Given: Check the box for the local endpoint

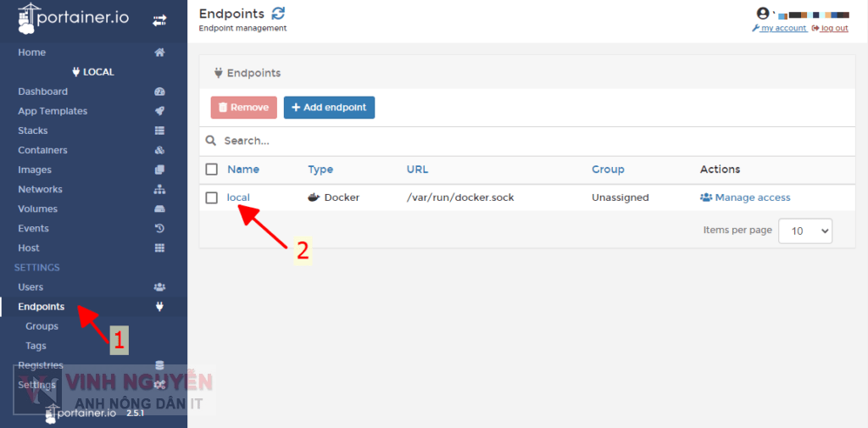Looking at the screenshot, I should tap(212, 197).
